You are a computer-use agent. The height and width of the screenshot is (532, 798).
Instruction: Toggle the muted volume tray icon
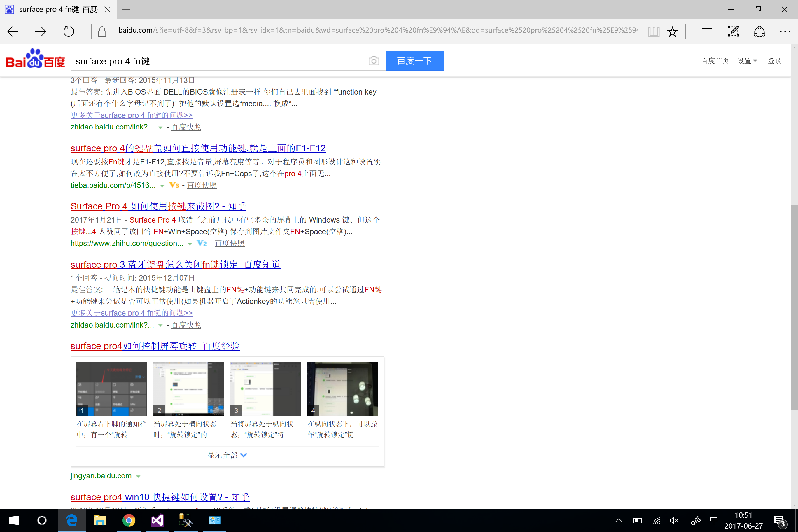point(674,520)
